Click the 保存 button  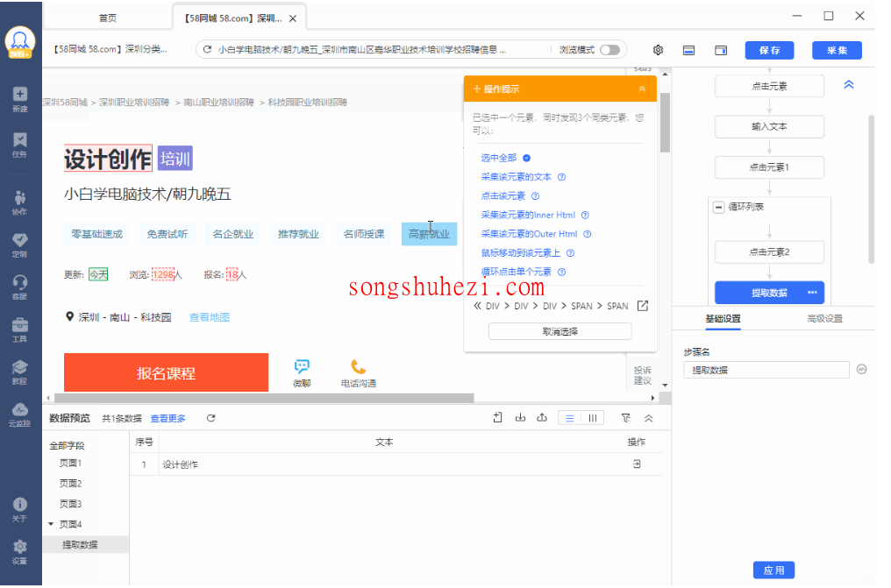[769, 51]
